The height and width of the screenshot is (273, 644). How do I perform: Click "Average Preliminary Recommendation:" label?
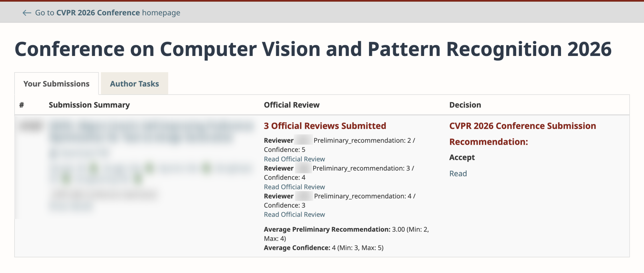pyautogui.click(x=327, y=229)
